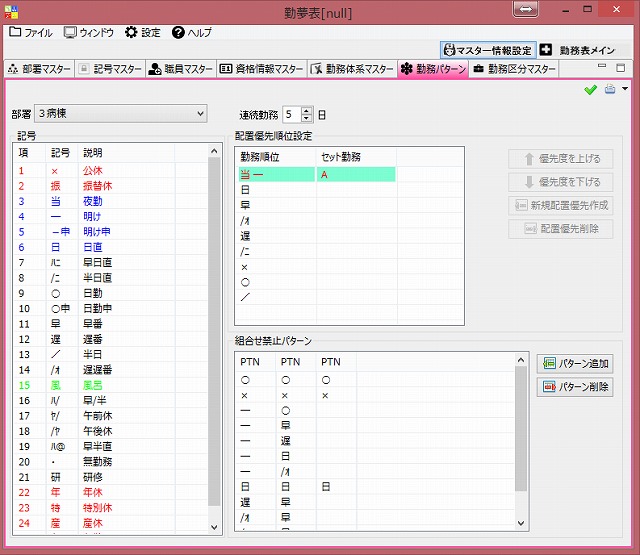The image size is (640, 555).
Task: Select row 23 特別休 in 記号 list
Action: (110, 508)
